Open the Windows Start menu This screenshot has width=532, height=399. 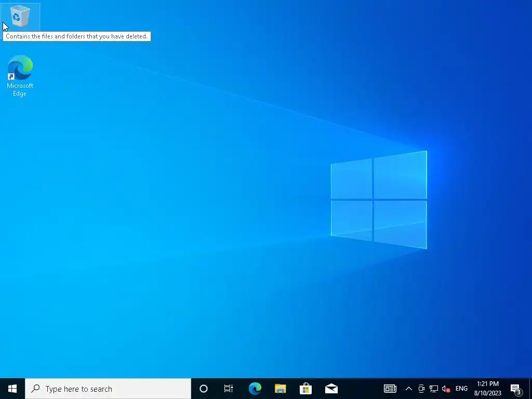tap(12, 389)
